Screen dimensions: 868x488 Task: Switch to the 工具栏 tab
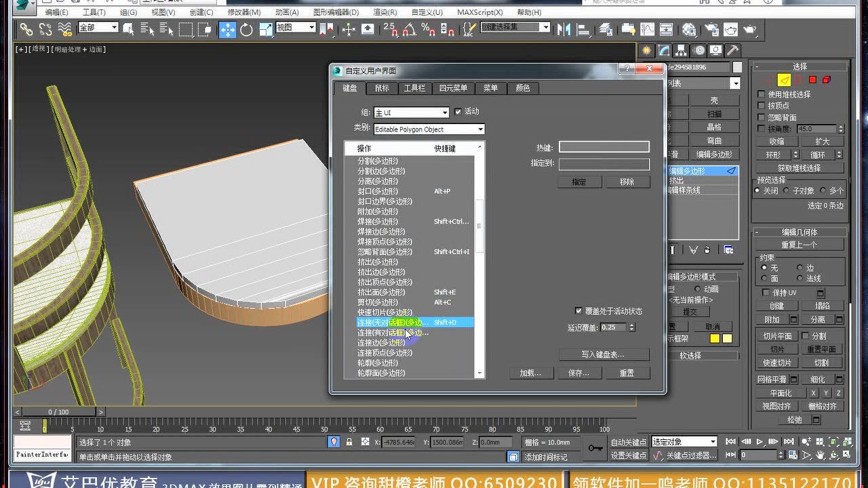pyautogui.click(x=414, y=88)
